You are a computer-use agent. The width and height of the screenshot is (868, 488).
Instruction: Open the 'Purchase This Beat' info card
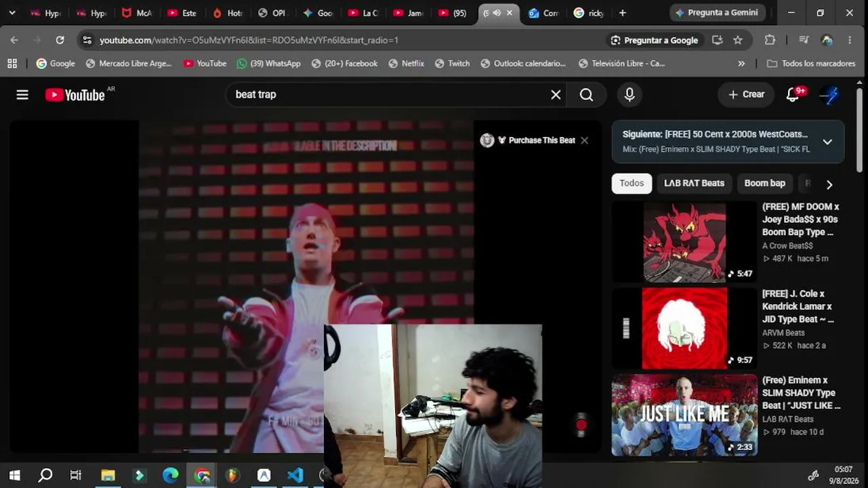pyautogui.click(x=535, y=140)
